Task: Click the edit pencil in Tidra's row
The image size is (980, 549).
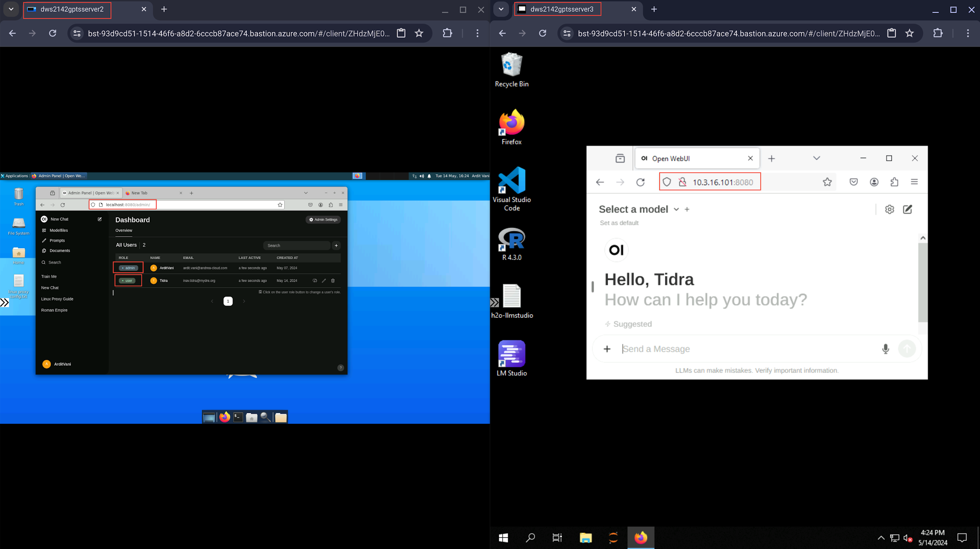Action: [x=324, y=281]
